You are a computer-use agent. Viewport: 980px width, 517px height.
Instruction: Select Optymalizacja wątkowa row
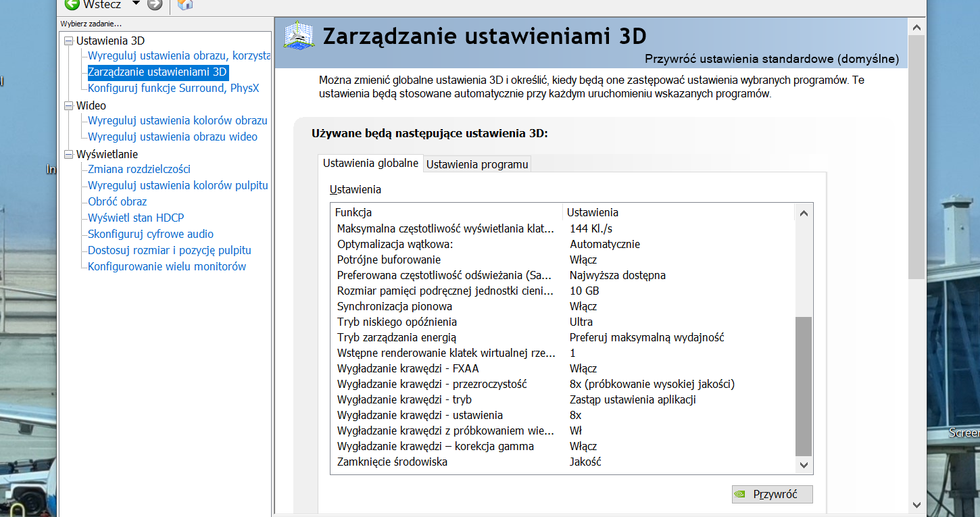click(563, 244)
